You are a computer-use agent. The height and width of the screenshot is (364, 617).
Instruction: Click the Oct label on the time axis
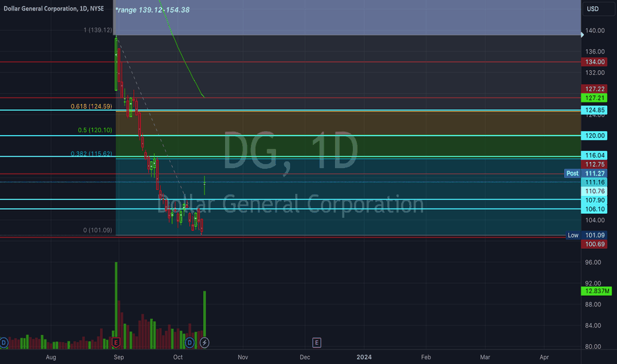coord(178,357)
